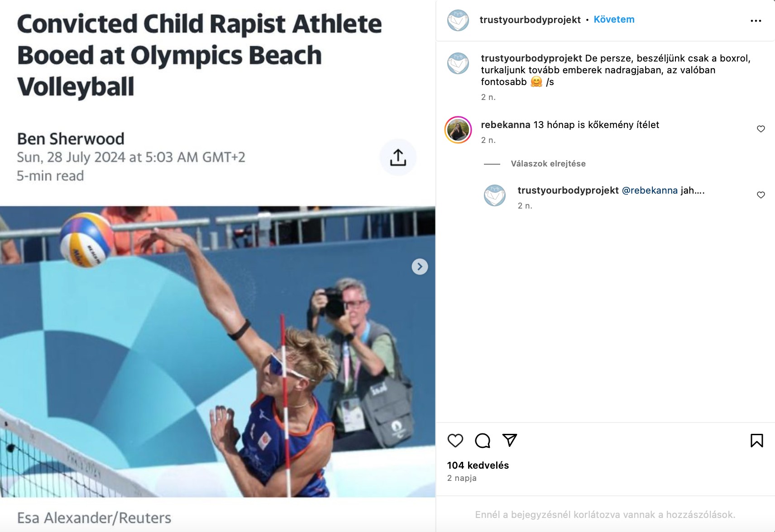The width and height of the screenshot is (775, 532).
Task: Click the article share upload icon
Action: point(398,157)
